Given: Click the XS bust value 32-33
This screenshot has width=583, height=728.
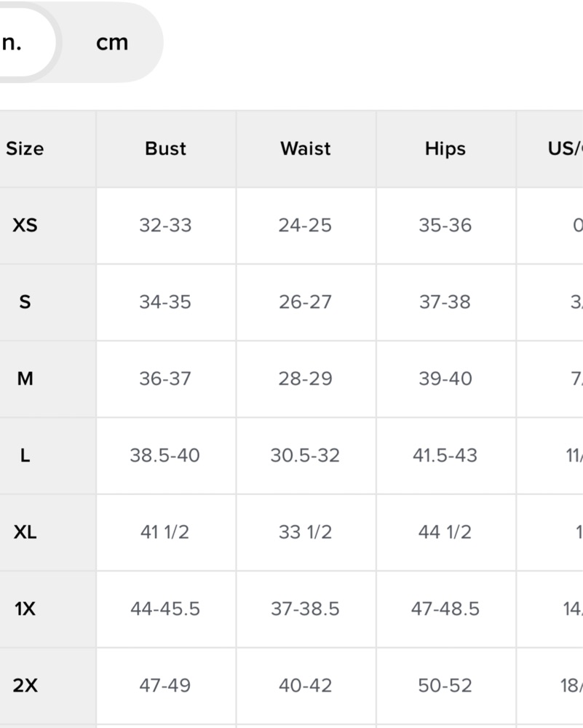Looking at the screenshot, I should [x=165, y=225].
